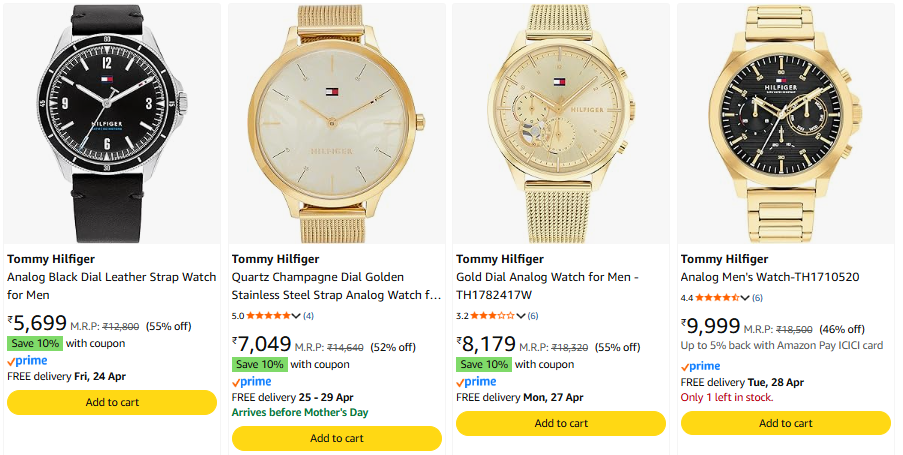Click the Prime logo on the TH1710520 watch listing
This screenshot has height=455, width=903.
click(x=701, y=366)
